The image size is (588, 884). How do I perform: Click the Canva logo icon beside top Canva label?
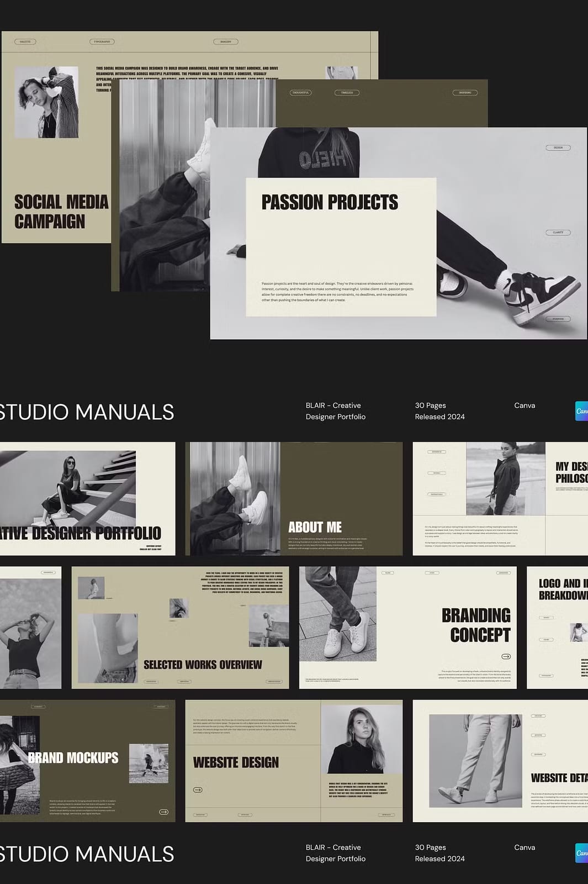581,411
